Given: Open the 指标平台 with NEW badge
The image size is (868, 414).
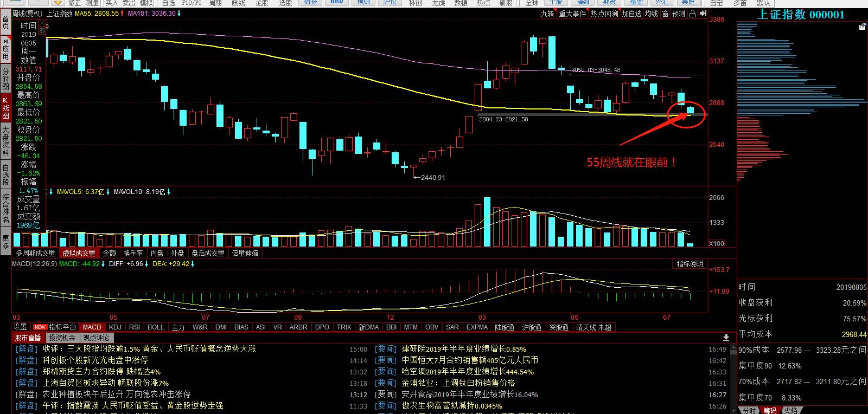Looking at the screenshot, I should click(x=55, y=327).
